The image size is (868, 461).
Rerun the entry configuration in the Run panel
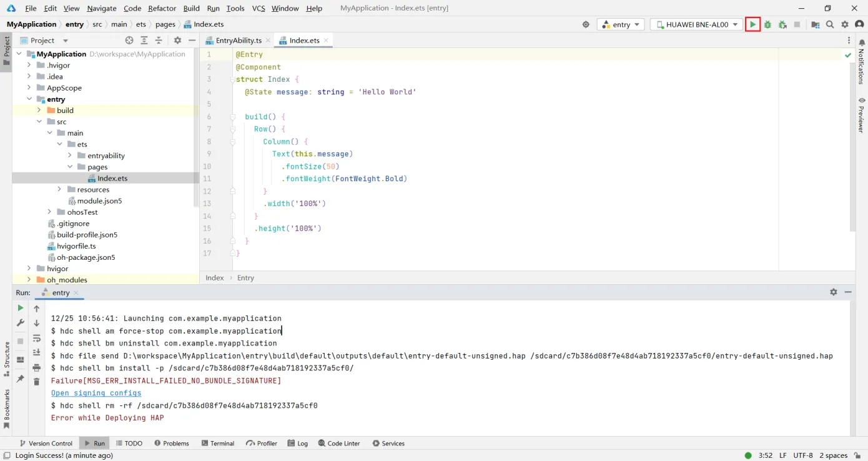tap(19, 308)
